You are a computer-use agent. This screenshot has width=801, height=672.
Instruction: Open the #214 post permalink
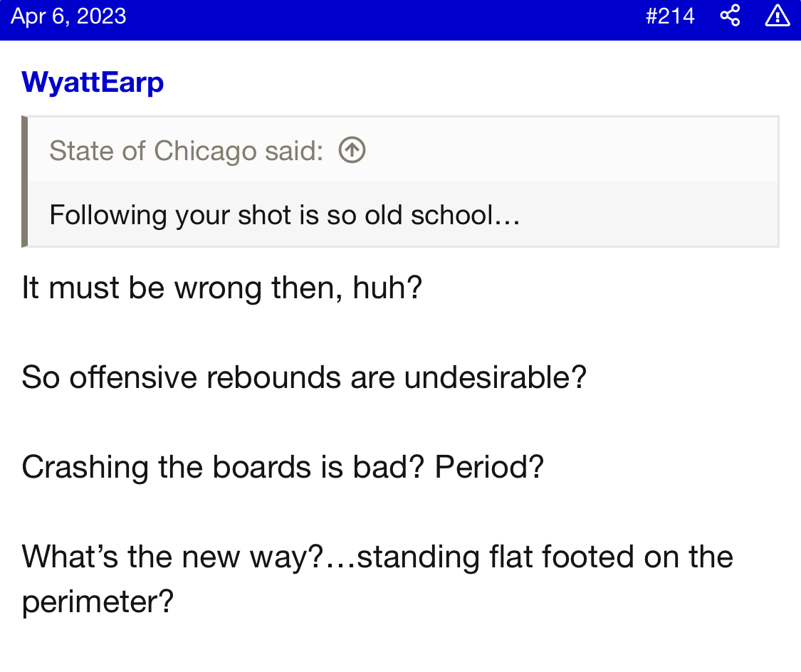click(669, 16)
